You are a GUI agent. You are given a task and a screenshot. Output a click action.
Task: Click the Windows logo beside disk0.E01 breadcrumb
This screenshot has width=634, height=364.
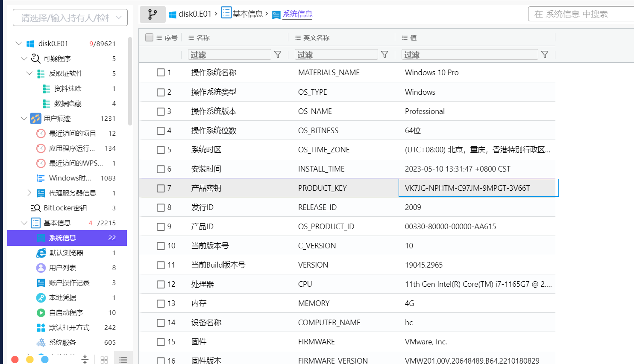[x=173, y=15]
